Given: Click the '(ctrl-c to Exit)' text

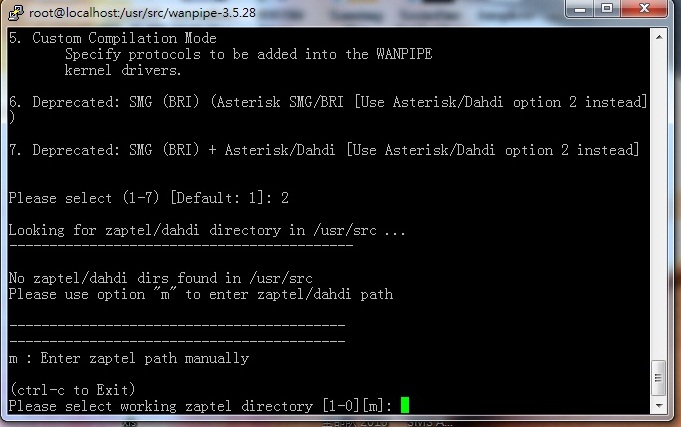Looking at the screenshot, I should (x=72, y=390).
